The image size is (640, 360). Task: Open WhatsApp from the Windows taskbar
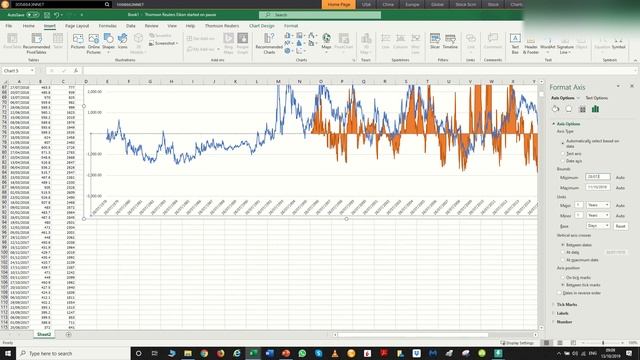point(302,353)
